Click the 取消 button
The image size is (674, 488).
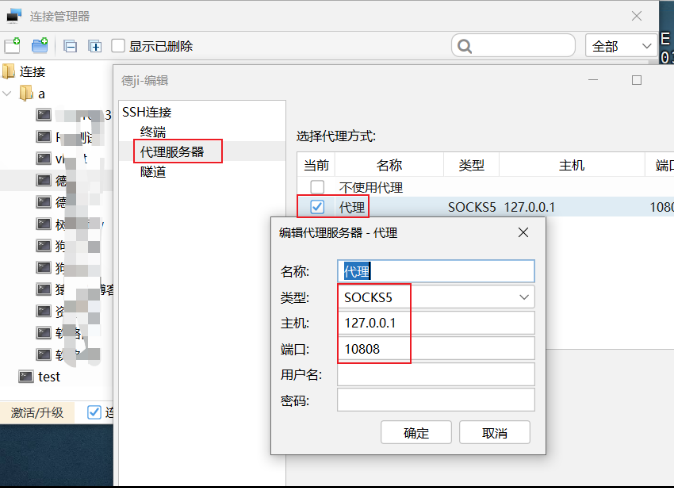[x=494, y=433]
